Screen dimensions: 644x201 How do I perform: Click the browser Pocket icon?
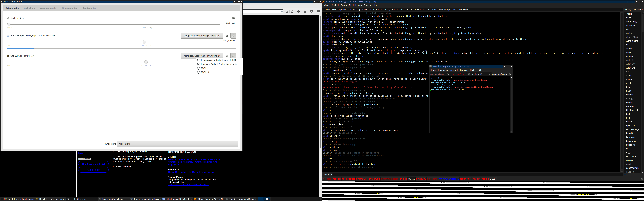click(311, 12)
